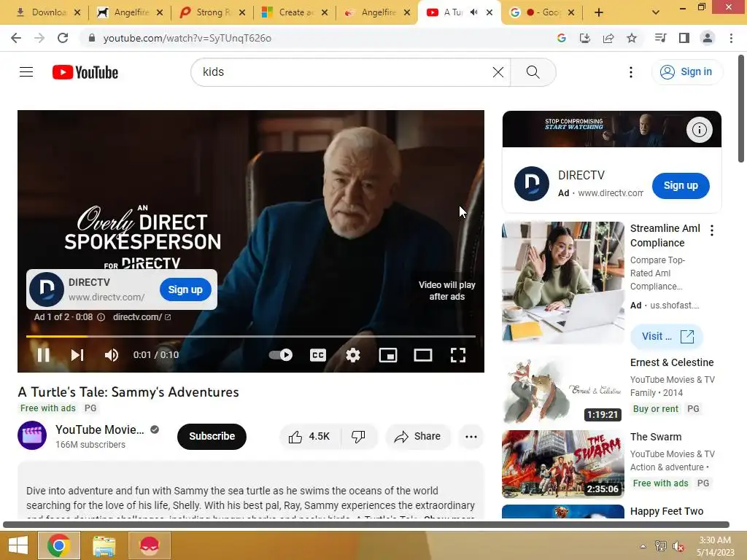Open more actions ellipsis under the video
The height and width of the screenshot is (560, 747).
[471, 436]
